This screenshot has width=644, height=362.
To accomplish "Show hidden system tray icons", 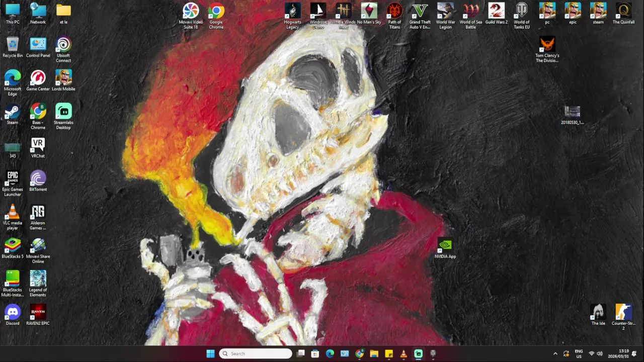I will click(x=555, y=353).
